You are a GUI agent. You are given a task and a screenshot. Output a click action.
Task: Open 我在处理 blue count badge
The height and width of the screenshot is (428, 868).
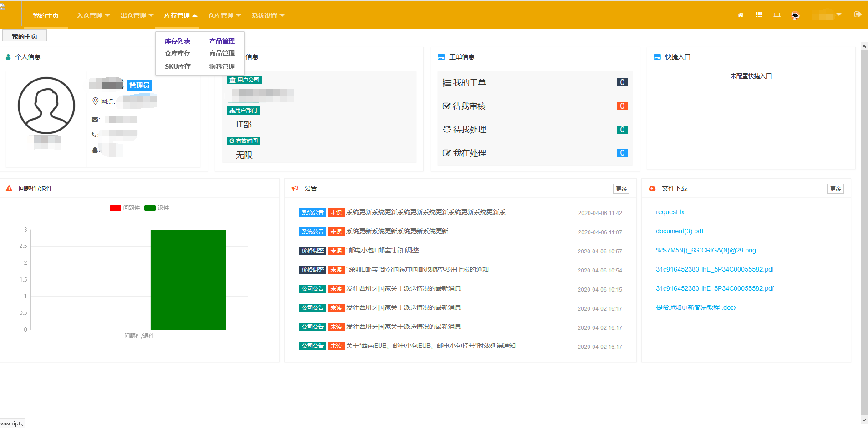coord(622,153)
